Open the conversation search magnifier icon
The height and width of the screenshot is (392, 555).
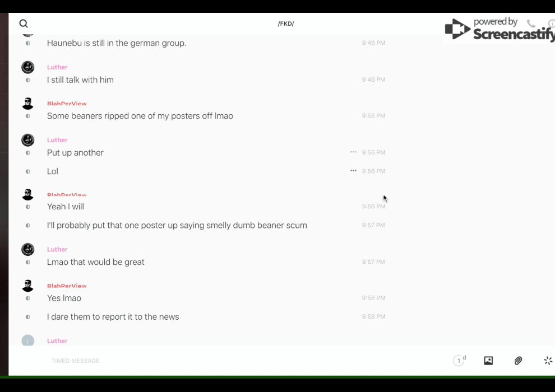point(24,24)
